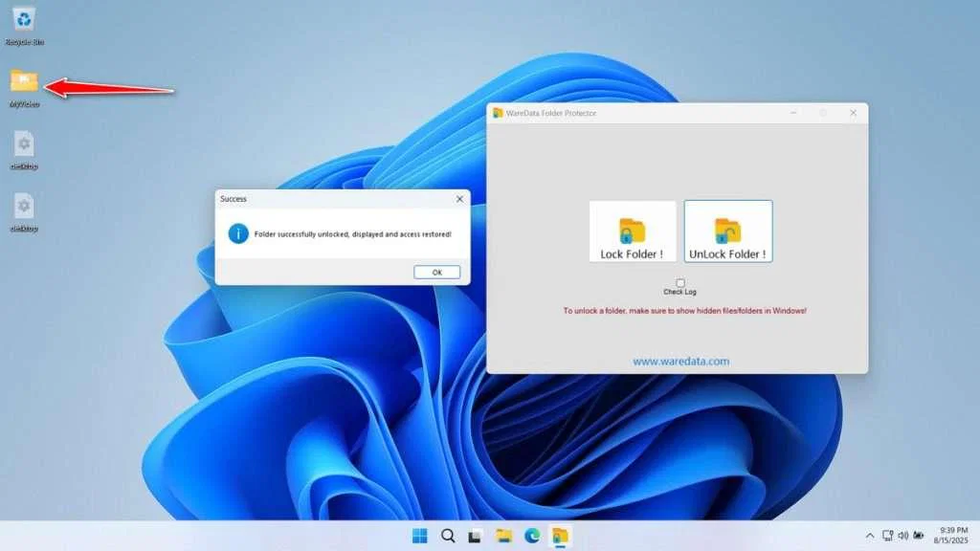Image resolution: width=980 pixels, height=551 pixels.
Task: Open Windows Search from the taskbar
Action: [x=447, y=537]
